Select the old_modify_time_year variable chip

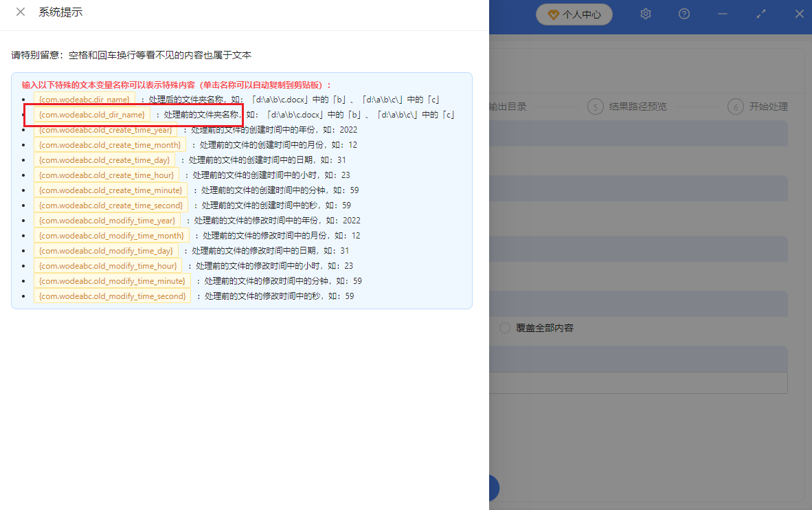click(x=107, y=220)
